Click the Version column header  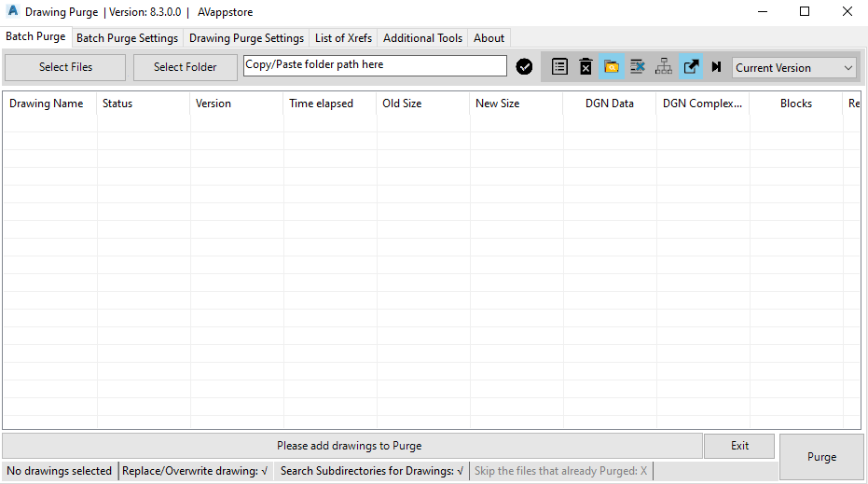coord(237,104)
